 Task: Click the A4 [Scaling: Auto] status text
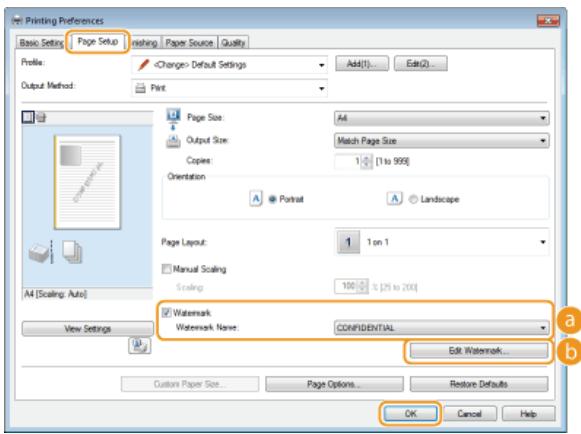coord(56,294)
